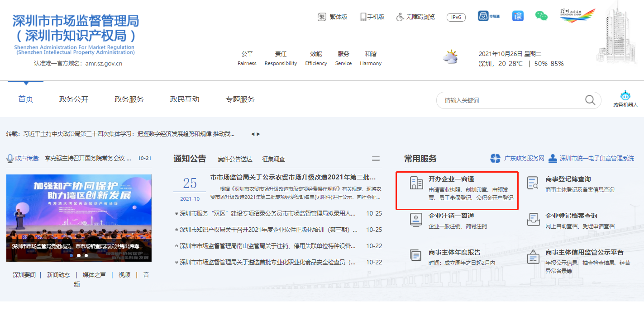Screen dimensions: 644x315
Task: Select the second carousel dot indicator
Action: [79, 255]
